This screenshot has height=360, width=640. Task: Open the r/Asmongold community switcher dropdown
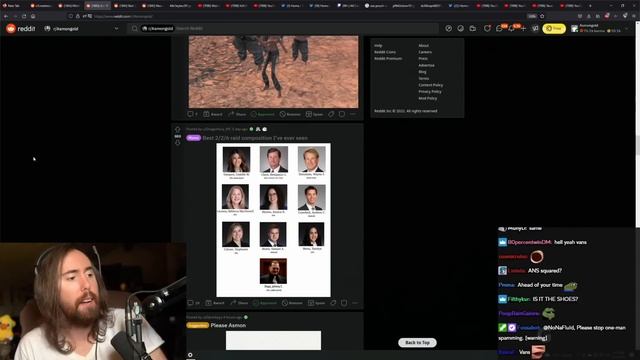tap(82, 29)
